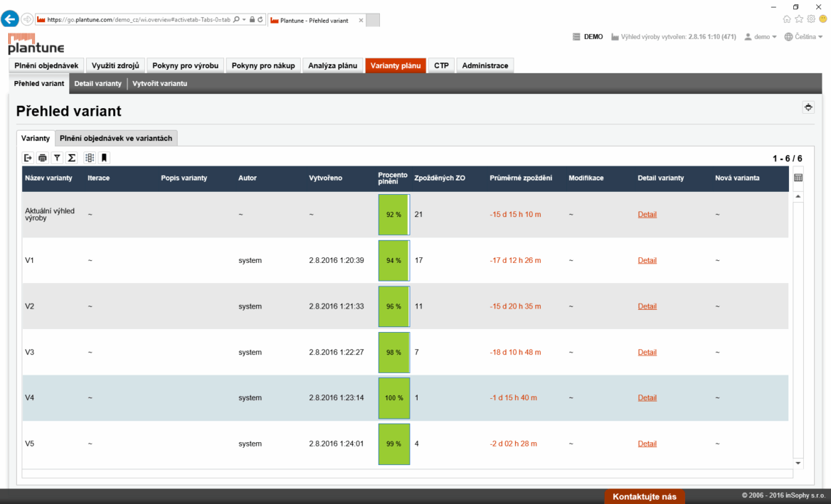
Task: Go to Vytvořit variantu submenu
Action: tap(159, 84)
